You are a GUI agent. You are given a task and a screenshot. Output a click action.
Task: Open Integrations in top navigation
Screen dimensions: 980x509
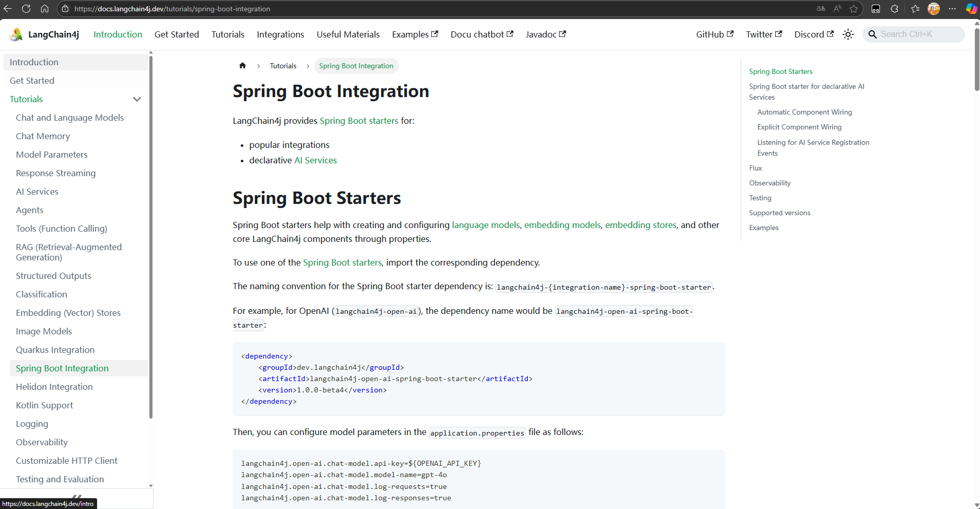280,34
